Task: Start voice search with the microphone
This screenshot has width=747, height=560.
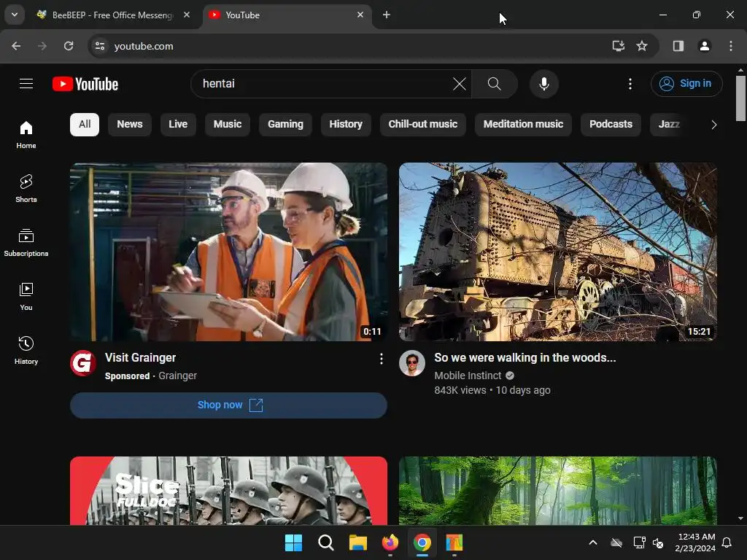Action: pos(543,84)
